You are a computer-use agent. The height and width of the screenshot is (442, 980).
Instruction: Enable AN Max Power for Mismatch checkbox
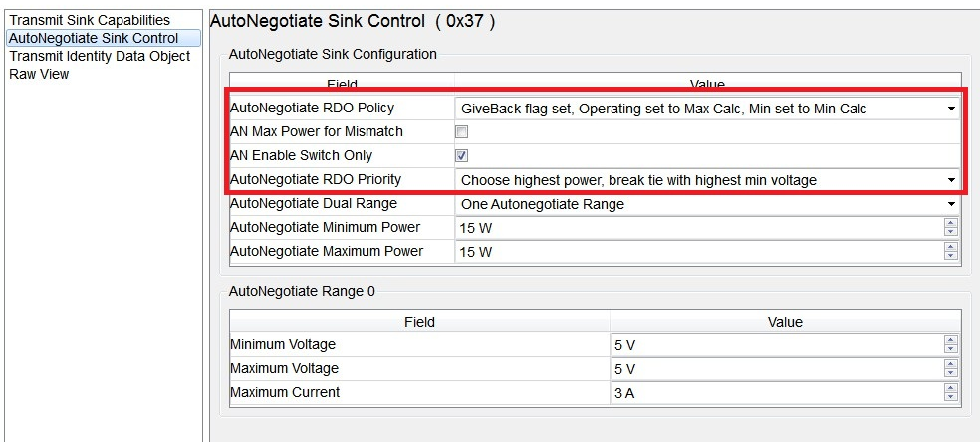(462, 131)
